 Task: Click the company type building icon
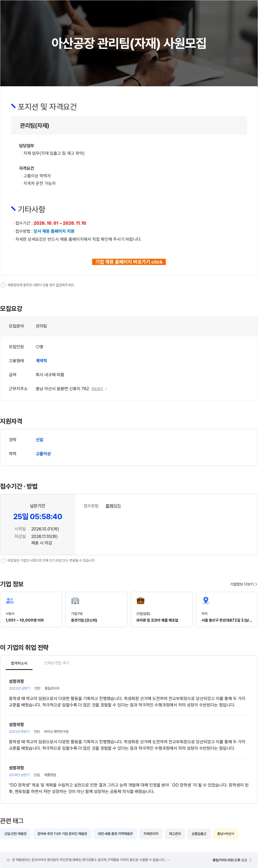click(x=75, y=600)
